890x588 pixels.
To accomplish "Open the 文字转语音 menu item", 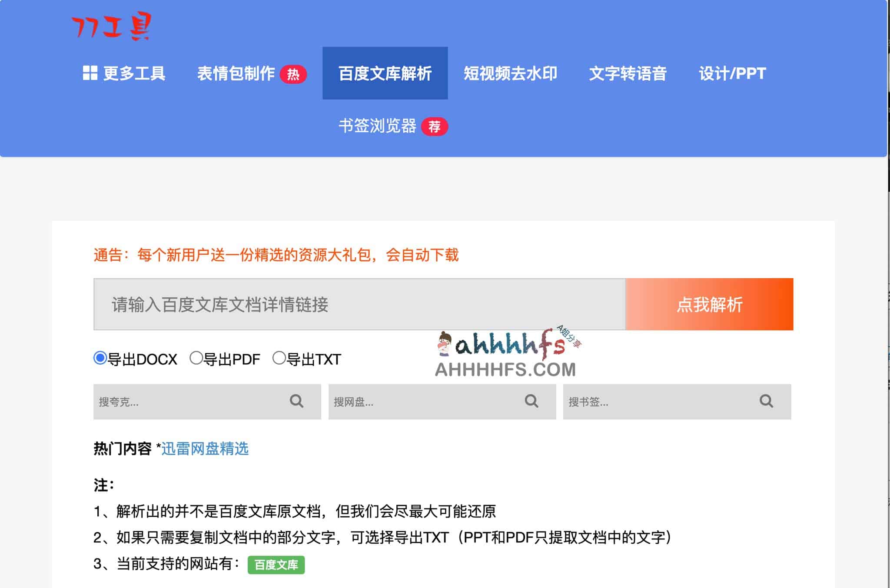I will point(629,73).
